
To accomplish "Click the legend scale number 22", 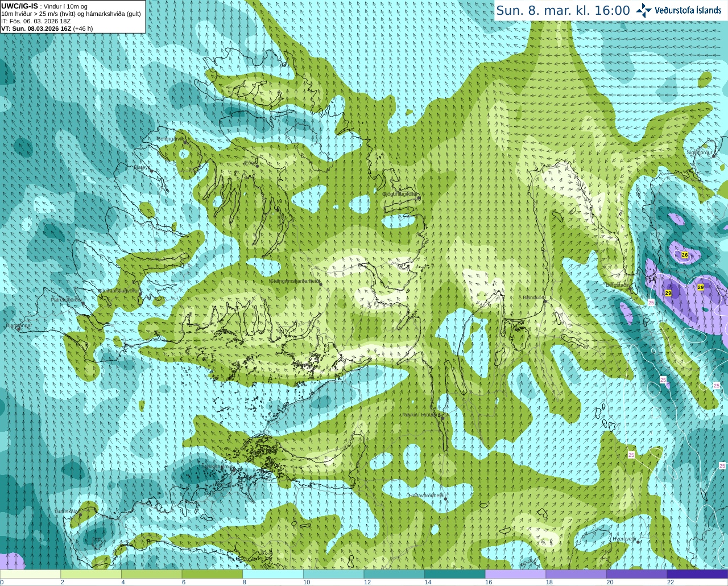I will tap(671, 582).
